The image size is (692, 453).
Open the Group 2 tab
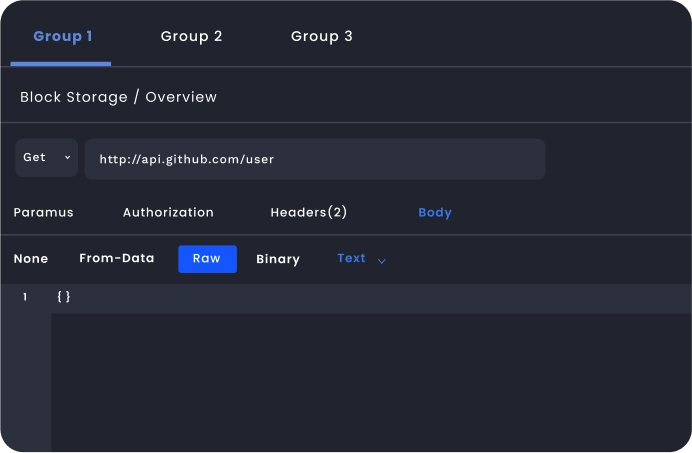(x=191, y=36)
